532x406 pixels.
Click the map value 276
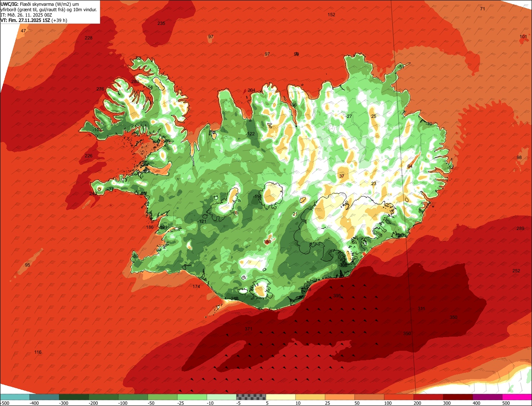click(100, 89)
